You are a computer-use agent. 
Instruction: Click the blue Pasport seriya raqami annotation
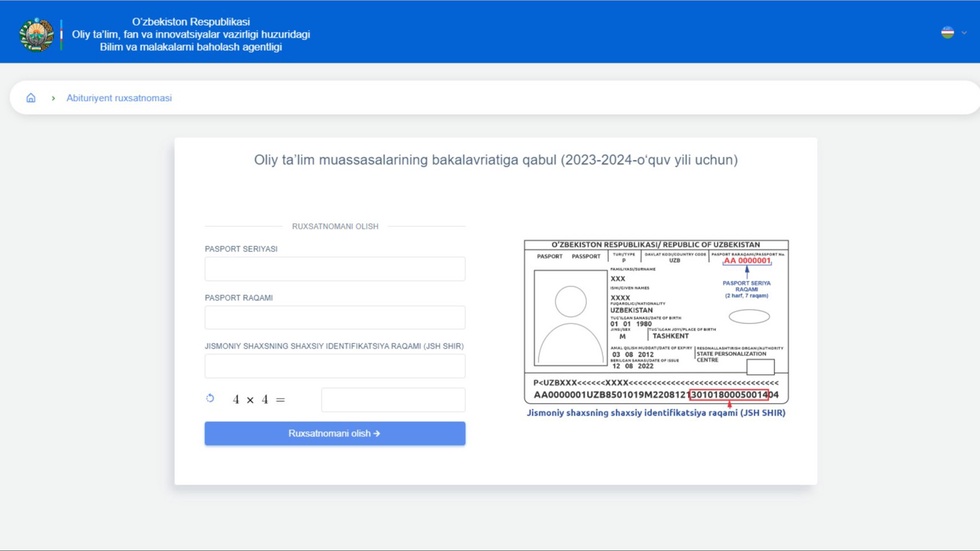[746, 289]
